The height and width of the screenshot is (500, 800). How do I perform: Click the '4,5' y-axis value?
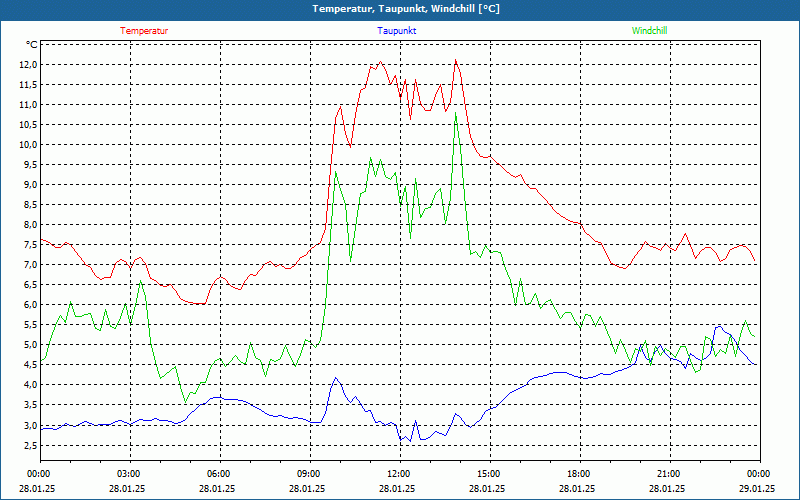tap(30, 365)
